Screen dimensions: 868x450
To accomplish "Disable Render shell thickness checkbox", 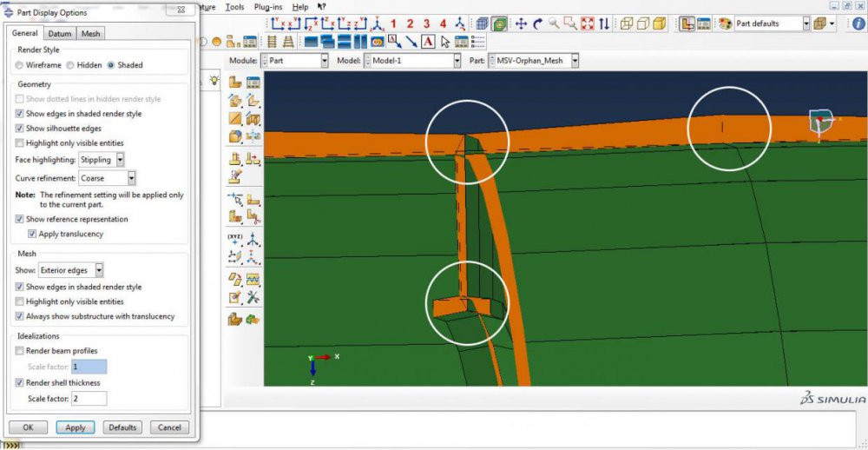I will (20, 382).
